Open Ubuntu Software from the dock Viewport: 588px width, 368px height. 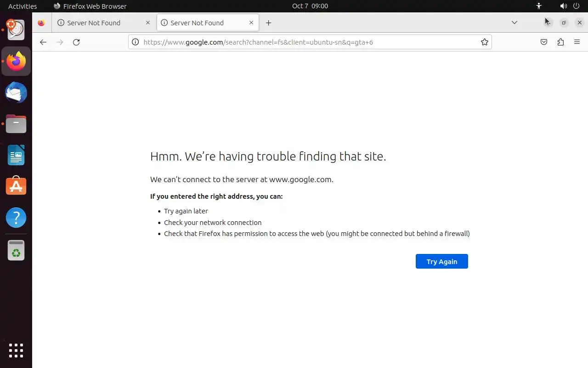click(x=16, y=186)
